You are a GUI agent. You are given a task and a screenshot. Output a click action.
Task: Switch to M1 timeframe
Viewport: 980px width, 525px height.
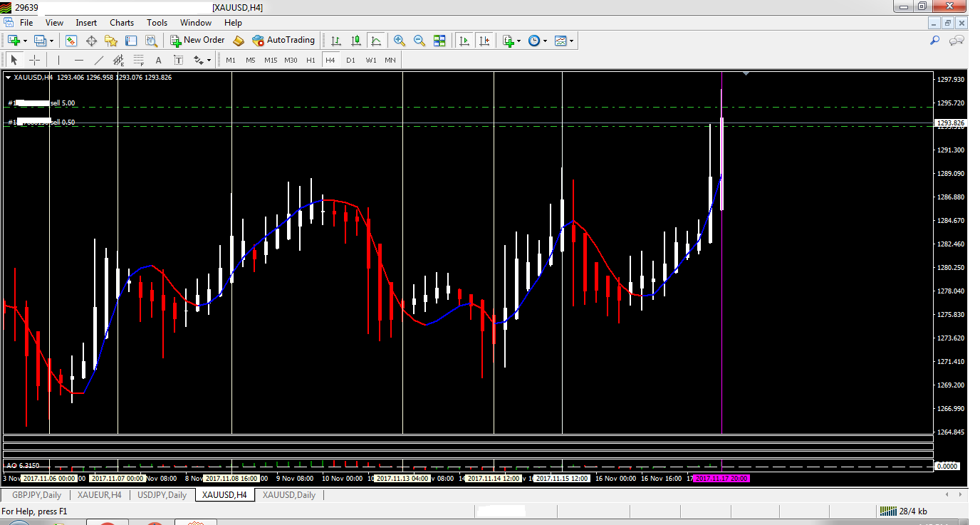(231, 60)
